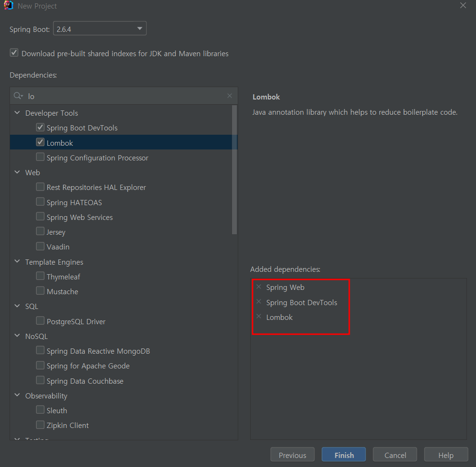Collapse the SQL group

click(17, 306)
